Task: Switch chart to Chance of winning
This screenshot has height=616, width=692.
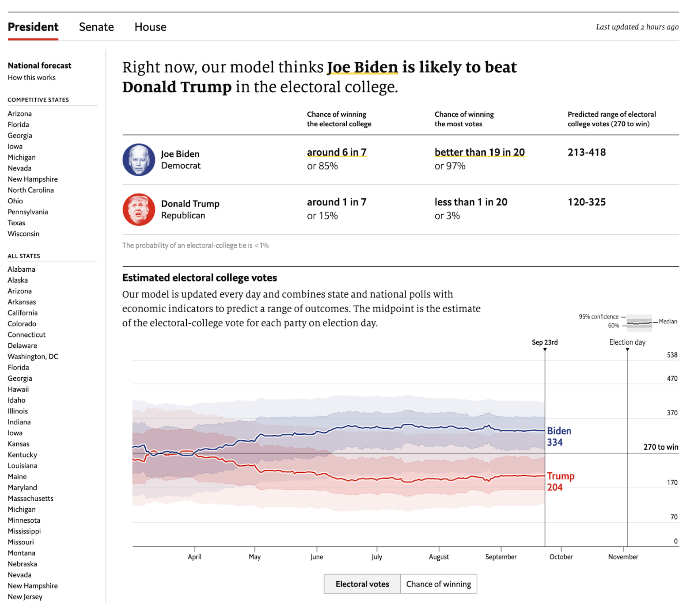Action: [438, 584]
